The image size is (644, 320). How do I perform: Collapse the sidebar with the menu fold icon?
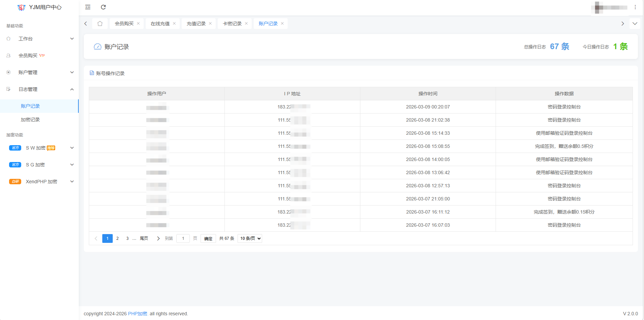tap(88, 7)
